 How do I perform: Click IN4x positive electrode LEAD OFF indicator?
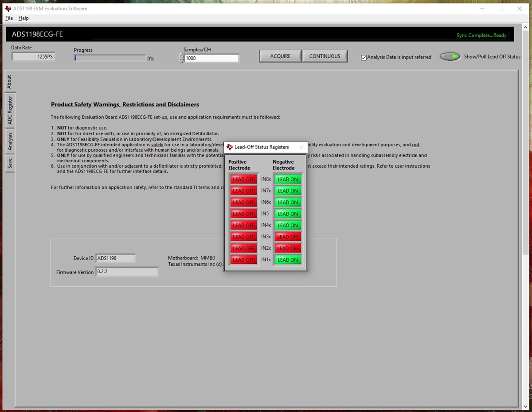point(244,225)
